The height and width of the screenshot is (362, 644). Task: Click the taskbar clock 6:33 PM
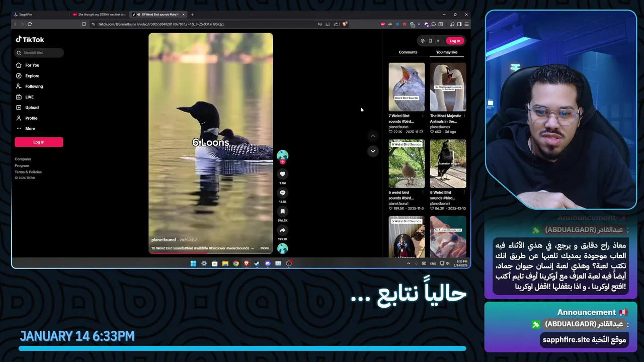(x=461, y=263)
